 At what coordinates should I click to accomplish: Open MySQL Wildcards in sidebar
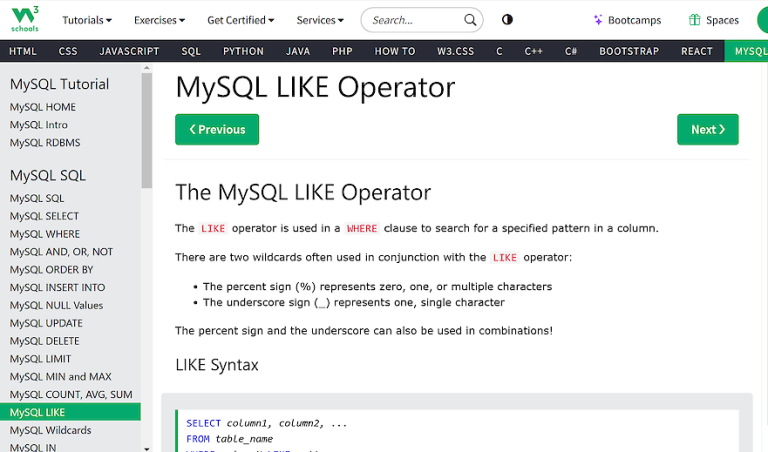click(x=50, y=430)
